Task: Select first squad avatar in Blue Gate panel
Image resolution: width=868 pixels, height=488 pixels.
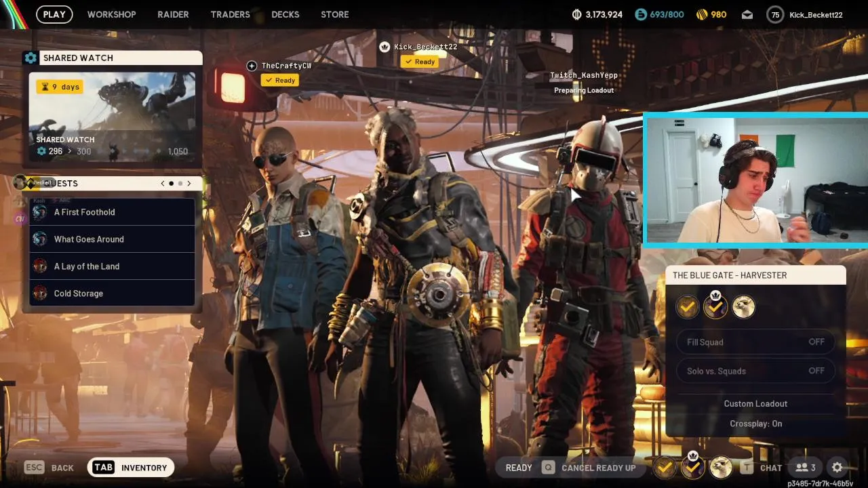Action: pos(688,308)
